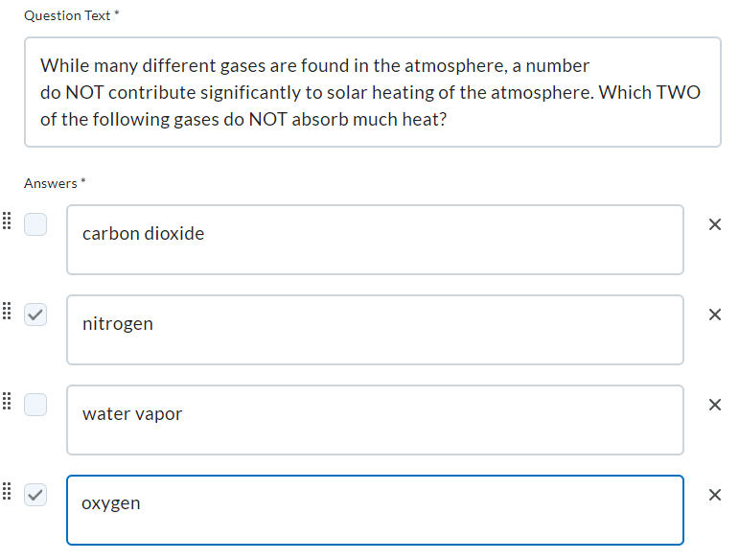This screenshot has width=739, height=560.
Task: Click the word "TWO" in the question
Action: pos(678,93)
